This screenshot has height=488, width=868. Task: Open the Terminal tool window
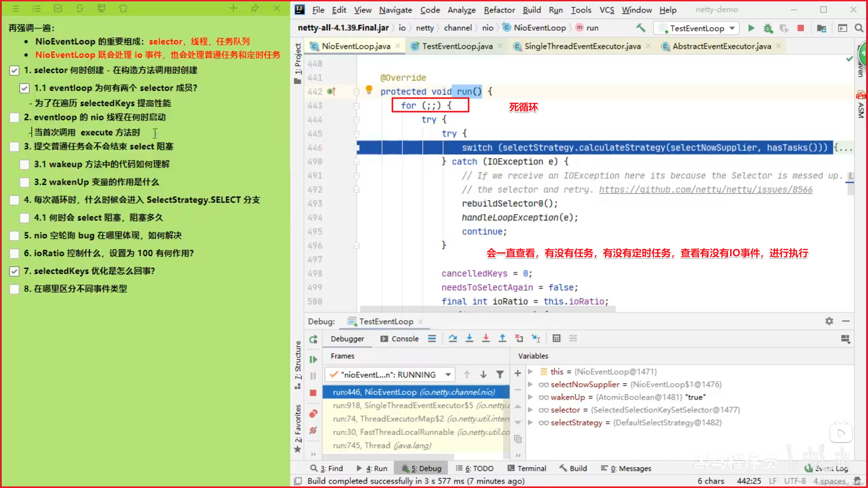[527, 469]
